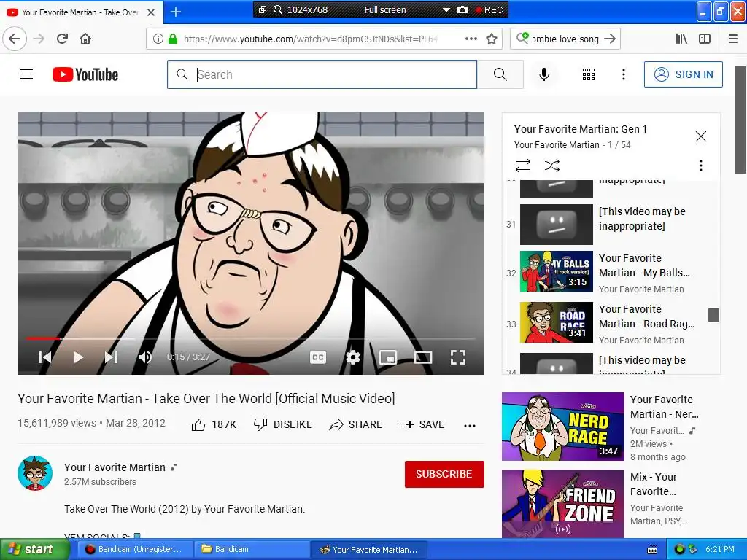Open channel name Your Favorite Martian link
Image resolution: width=747 pixels, height=560 pixels.
115,467
